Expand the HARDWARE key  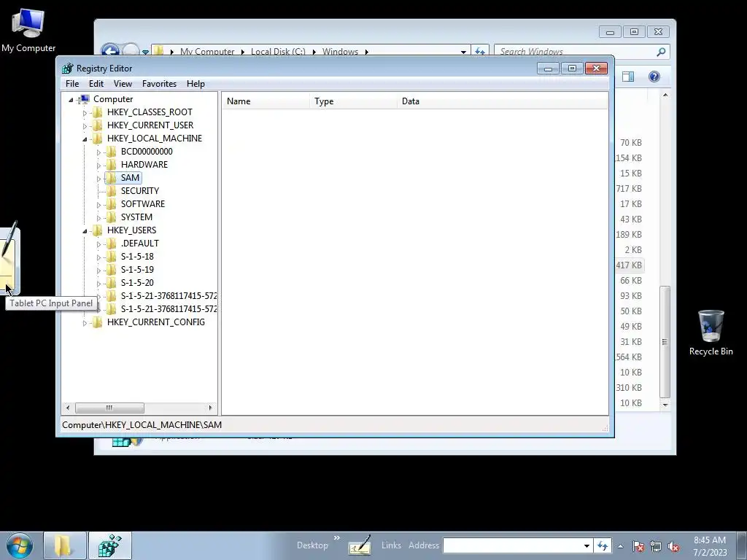98,166
